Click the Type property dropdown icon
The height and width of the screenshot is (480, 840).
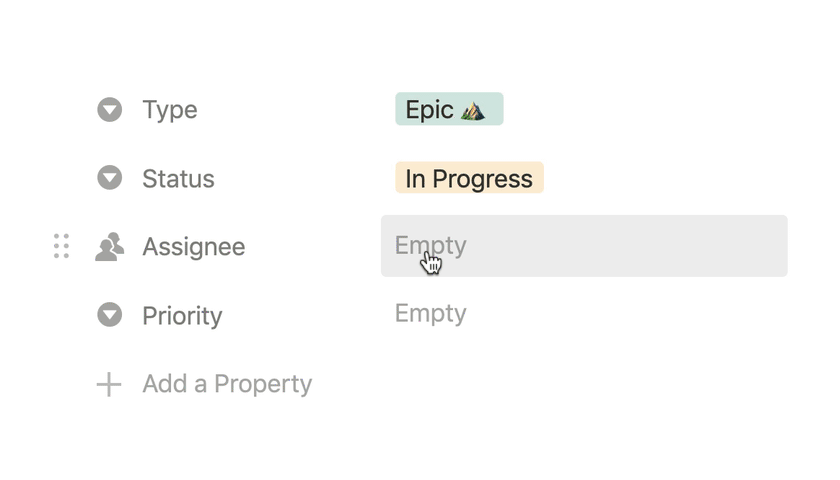click(x=109, y=109)
